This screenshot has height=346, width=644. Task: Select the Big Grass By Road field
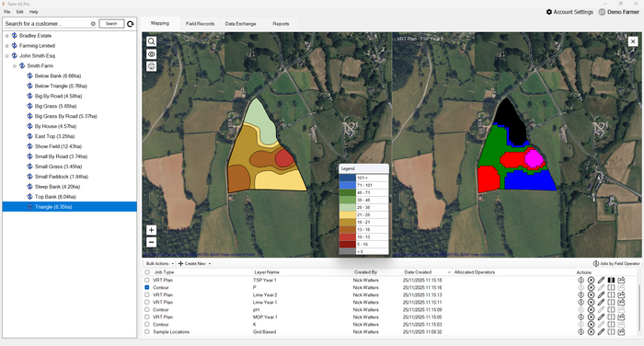click(65, 116)
